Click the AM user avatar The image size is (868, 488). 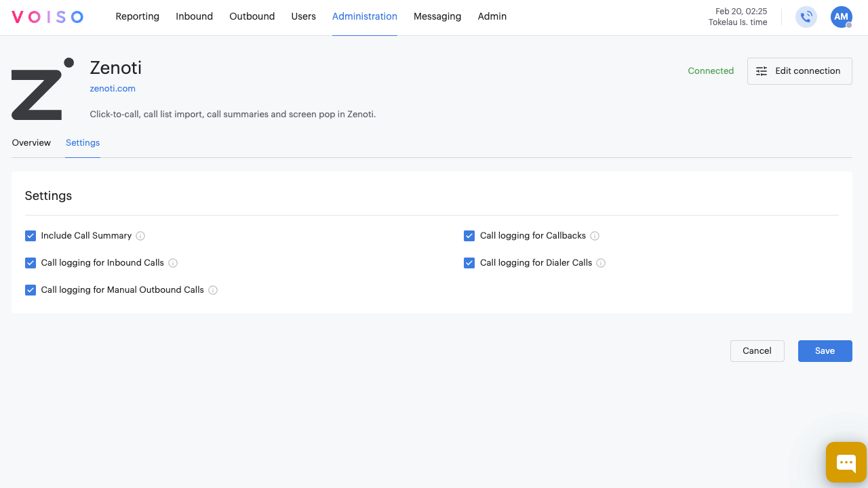[841, 17]
